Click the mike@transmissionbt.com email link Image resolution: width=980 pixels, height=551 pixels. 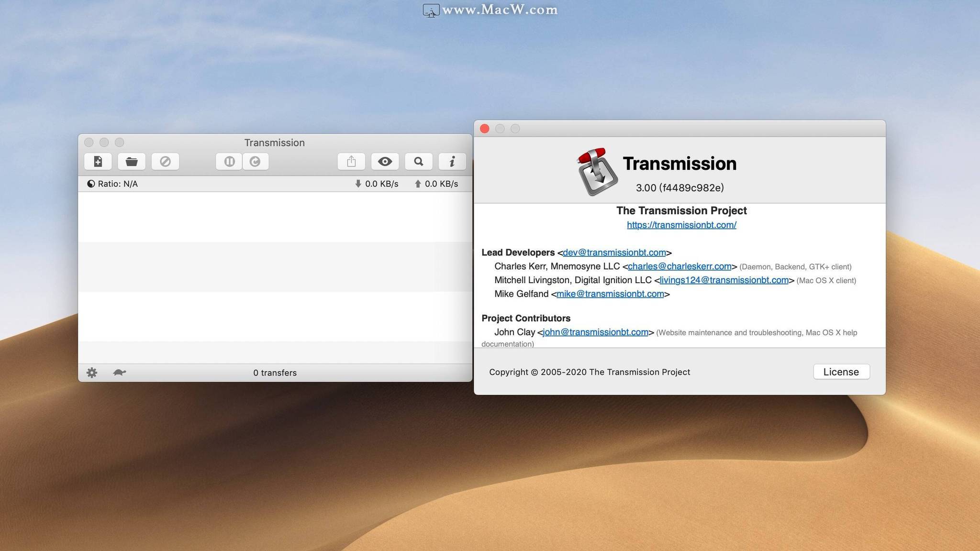click(x=610, y=294)
